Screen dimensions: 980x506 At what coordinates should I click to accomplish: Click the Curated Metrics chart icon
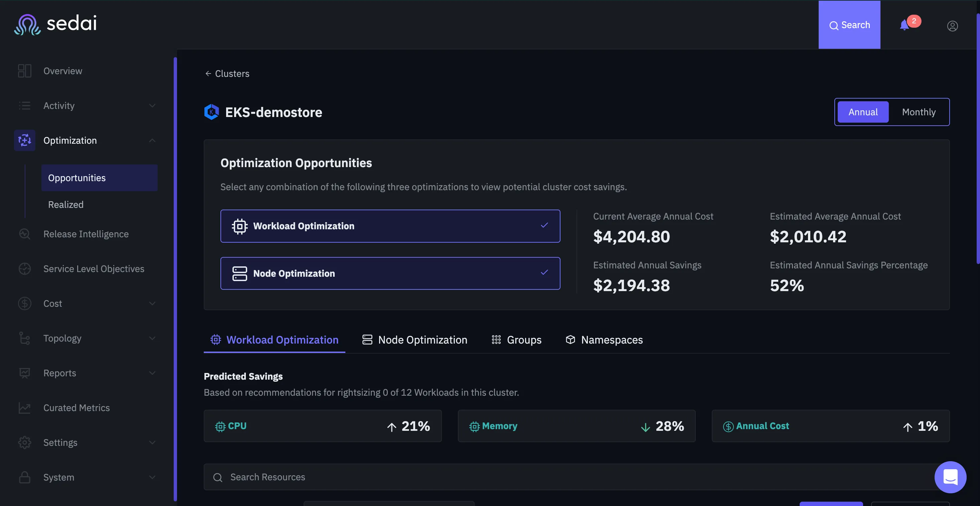pyautogui.click(x=25, y=408)
